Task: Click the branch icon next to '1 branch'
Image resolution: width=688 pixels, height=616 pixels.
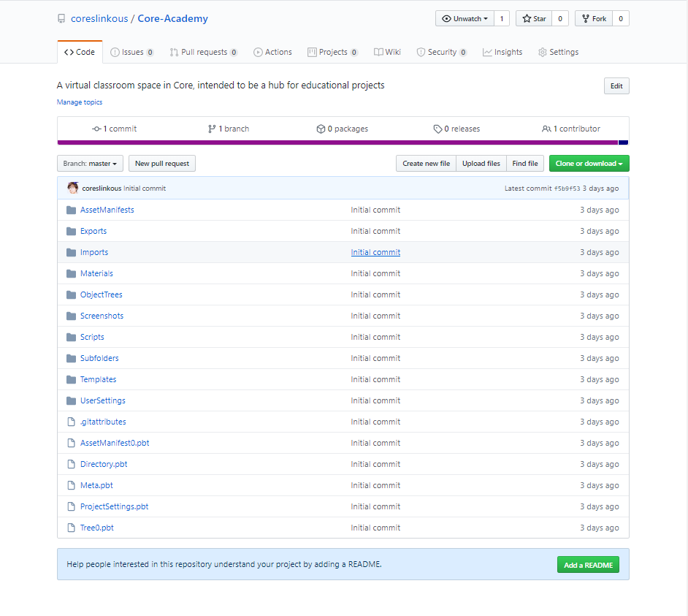Action: pyautogui.click(x=211, y=128)
